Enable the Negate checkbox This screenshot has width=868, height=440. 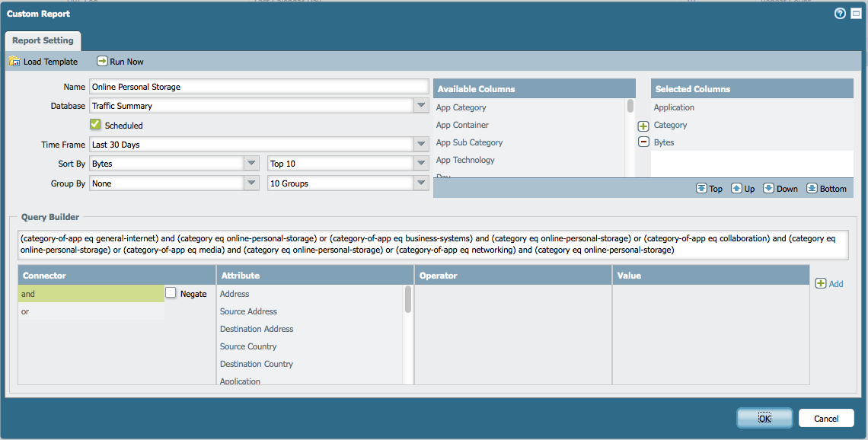[171, 293]
